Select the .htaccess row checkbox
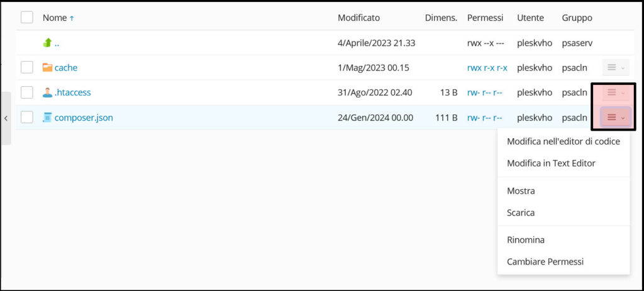This screenshot has width=644, height=291. [26, 92]
